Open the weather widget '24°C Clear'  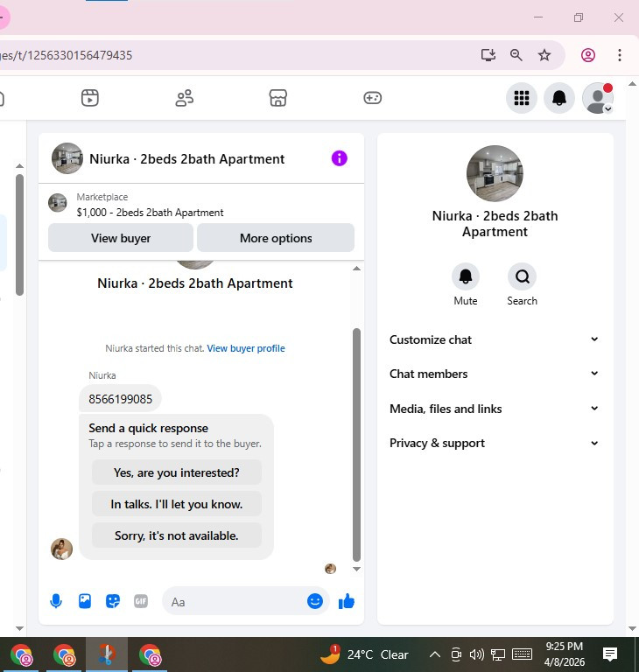coord(364,654)
